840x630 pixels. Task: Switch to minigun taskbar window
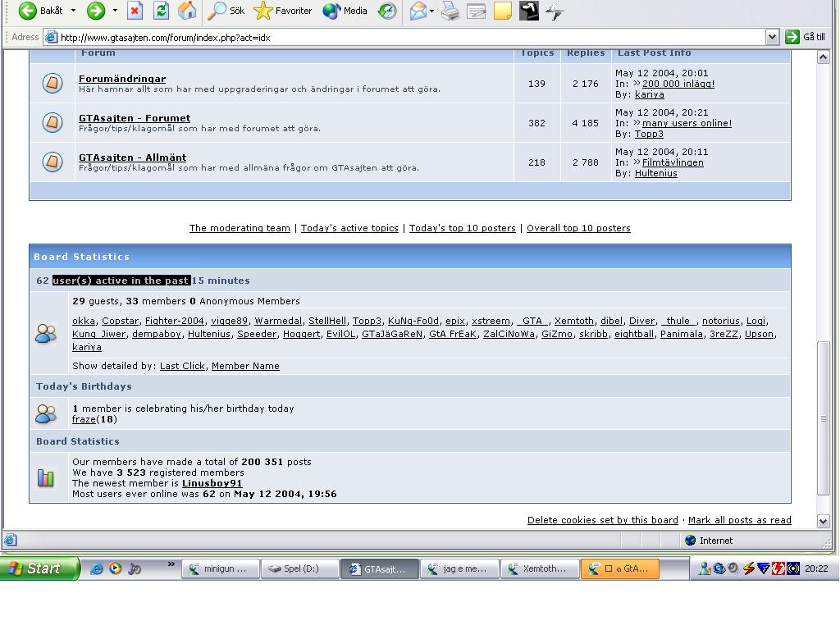point(221,568)
